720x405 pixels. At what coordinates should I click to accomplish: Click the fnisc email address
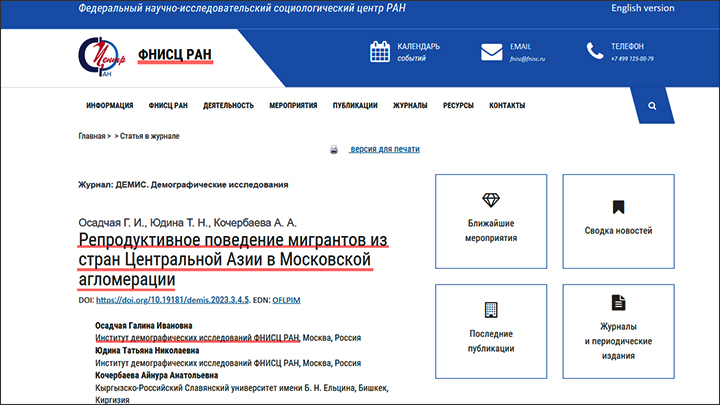tap(527, 59)
